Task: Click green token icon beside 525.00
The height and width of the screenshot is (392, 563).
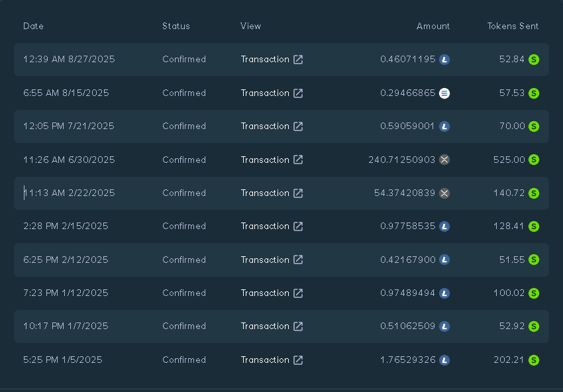Action: pyautogui.click(x=534, y=160)
